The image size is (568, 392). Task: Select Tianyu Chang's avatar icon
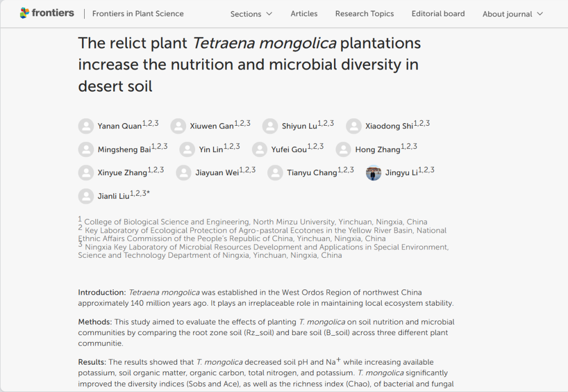pos(275,173)
